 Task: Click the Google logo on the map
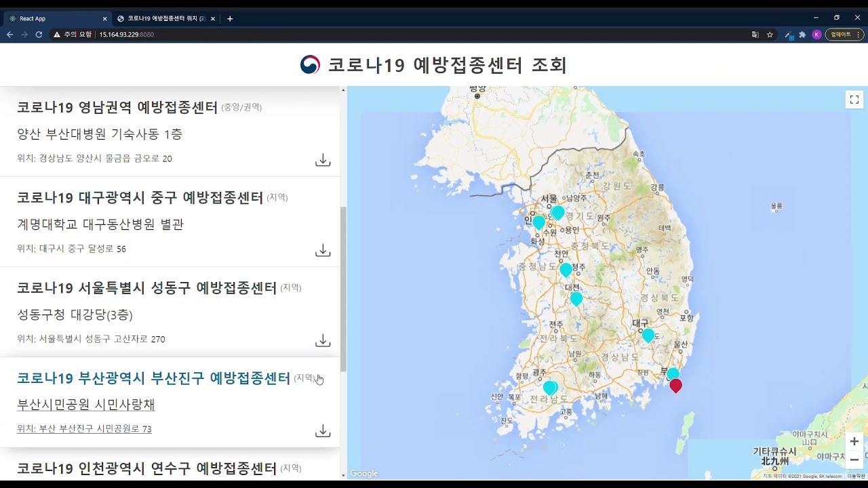point(364,474)
